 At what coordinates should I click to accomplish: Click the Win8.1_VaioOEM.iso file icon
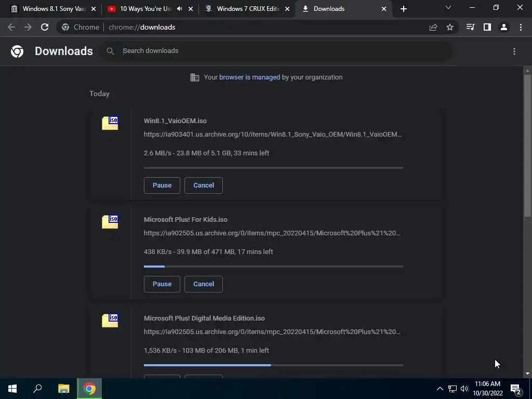110,123
